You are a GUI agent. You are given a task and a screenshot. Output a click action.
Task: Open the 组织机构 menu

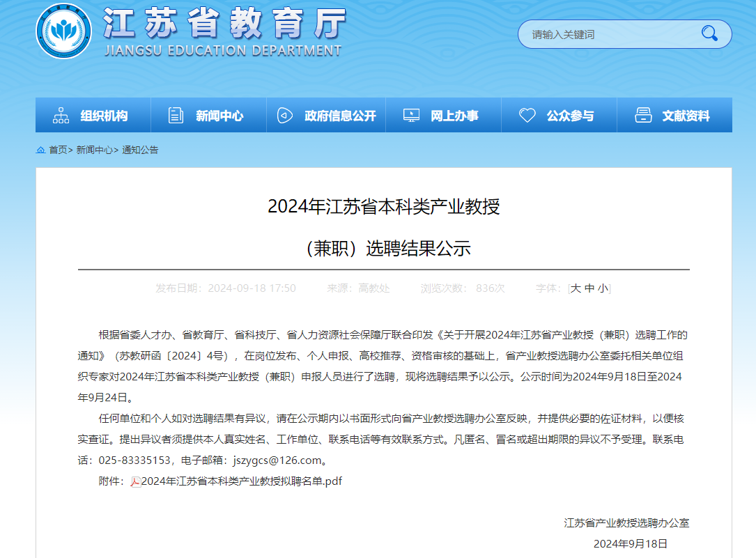(x=104, y=116)
